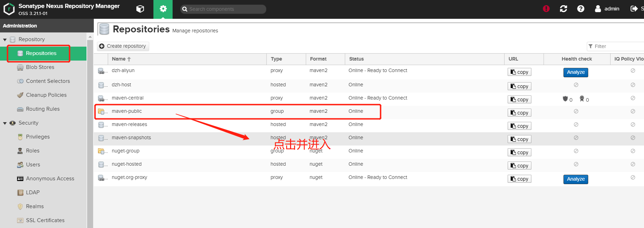Viewport: 644px width, 228px height.
Task: Open the maven-snapshots repository row
Action: tap(369, 139)
